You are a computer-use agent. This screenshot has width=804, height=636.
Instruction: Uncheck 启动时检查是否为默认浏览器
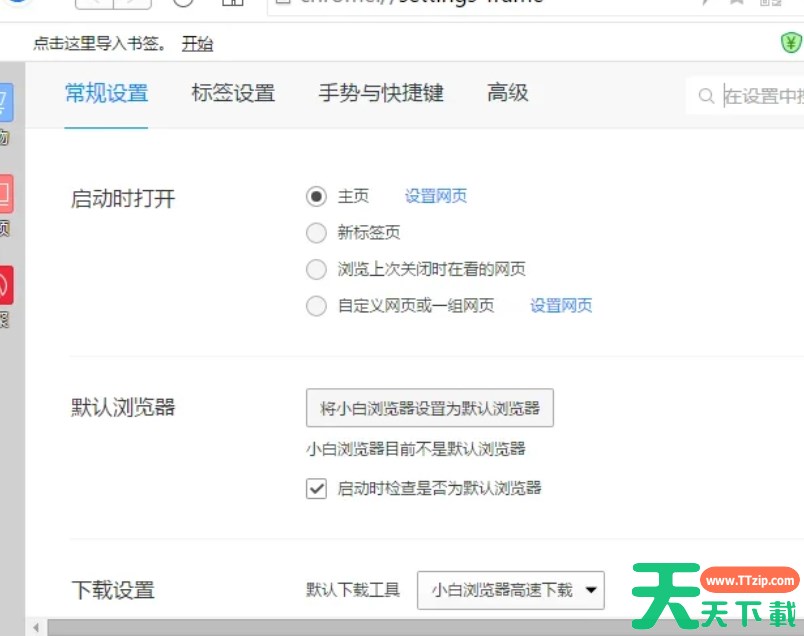[316, 488]
